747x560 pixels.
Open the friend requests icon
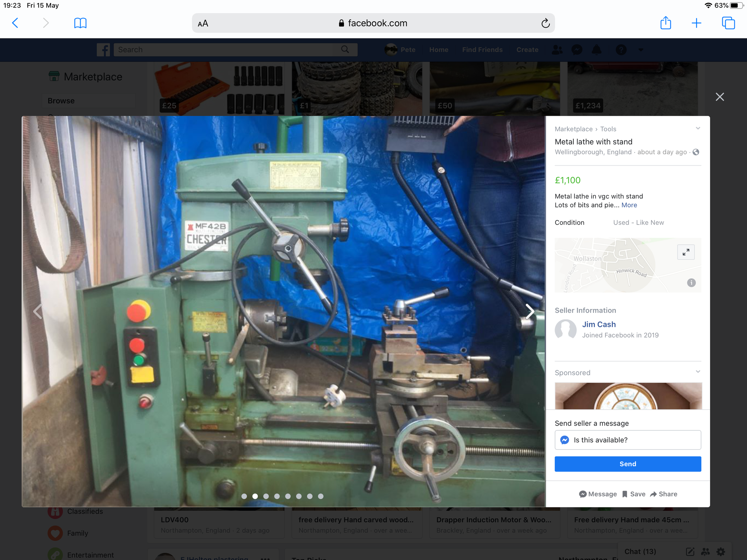click(x=557, y=50)
